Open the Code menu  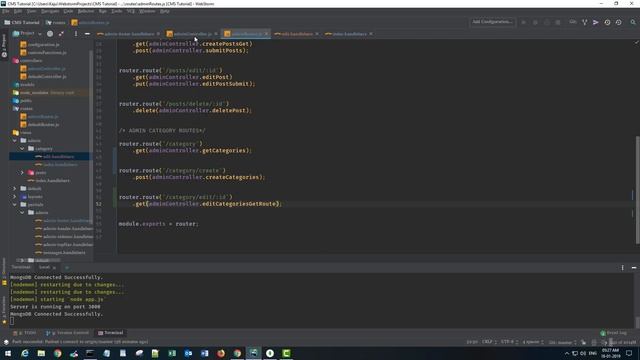(x=68, y=11)
